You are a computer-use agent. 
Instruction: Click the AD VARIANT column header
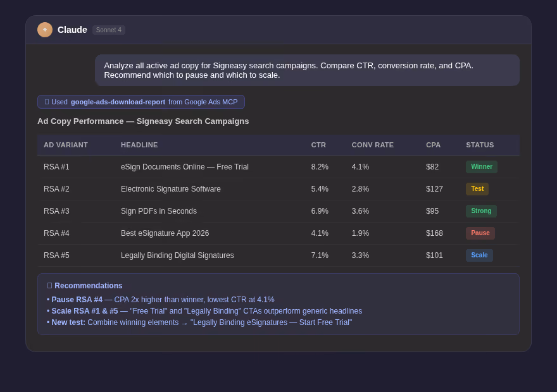(65, 145)
